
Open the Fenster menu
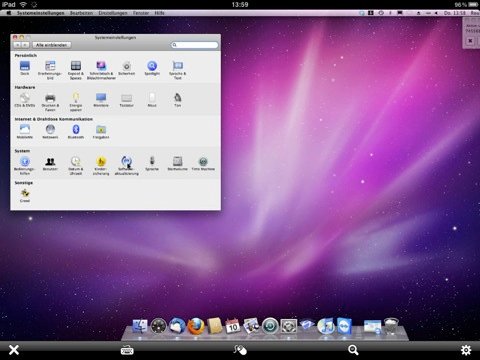(141, 13)
